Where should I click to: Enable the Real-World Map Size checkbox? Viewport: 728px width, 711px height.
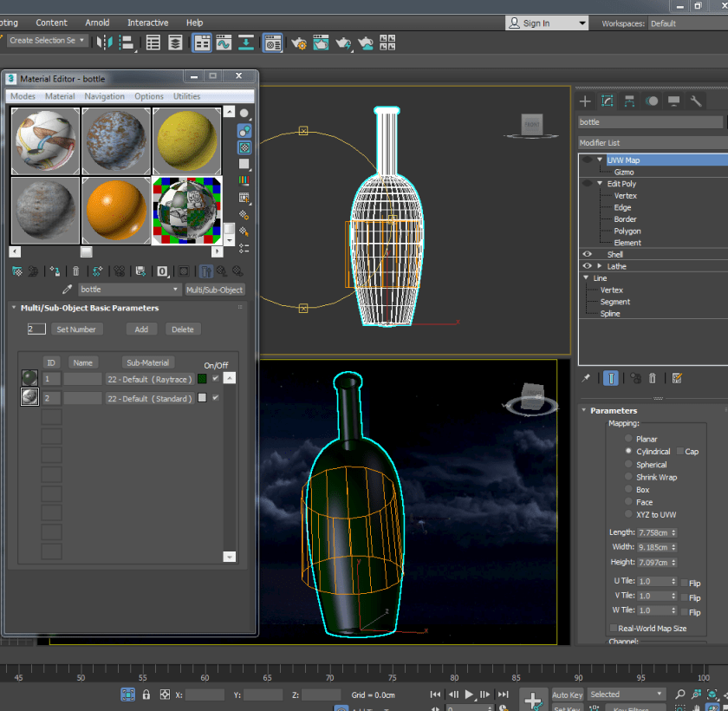(x=614, y=629)
